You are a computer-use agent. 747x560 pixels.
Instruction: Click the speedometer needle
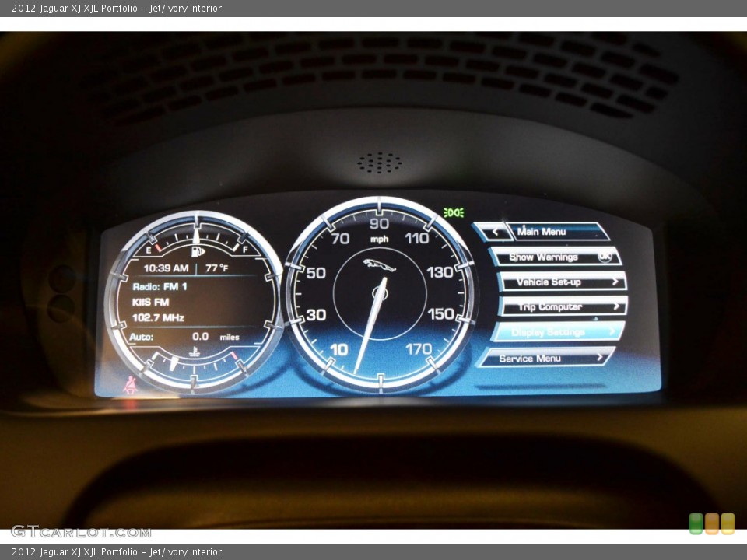[370, 325]
